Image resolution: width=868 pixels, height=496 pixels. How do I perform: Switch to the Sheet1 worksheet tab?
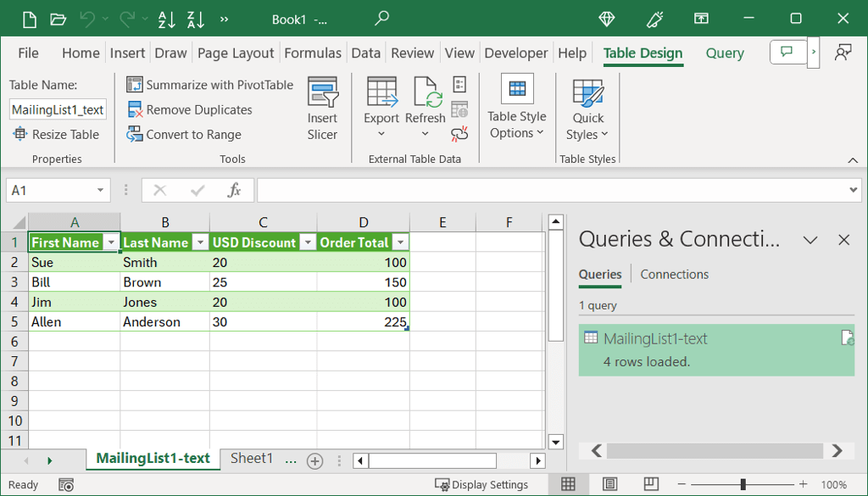pos(252,459)
